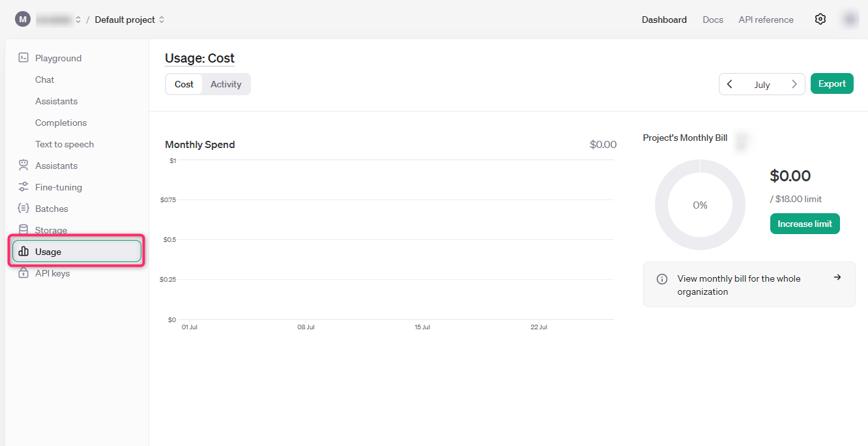This screenshot has width=868, height=446.
Task: Click the 22 Jul axis label
Action: [x=539, y=327]
